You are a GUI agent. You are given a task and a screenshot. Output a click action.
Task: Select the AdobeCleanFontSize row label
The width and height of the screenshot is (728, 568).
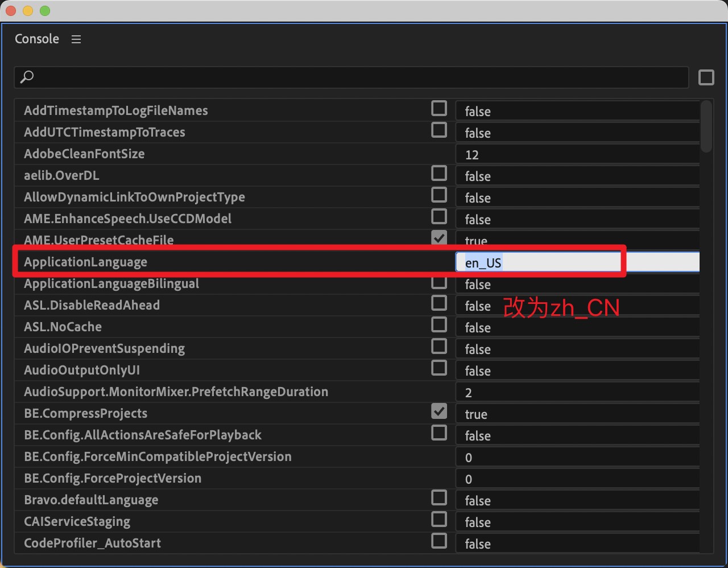(84, 154)
